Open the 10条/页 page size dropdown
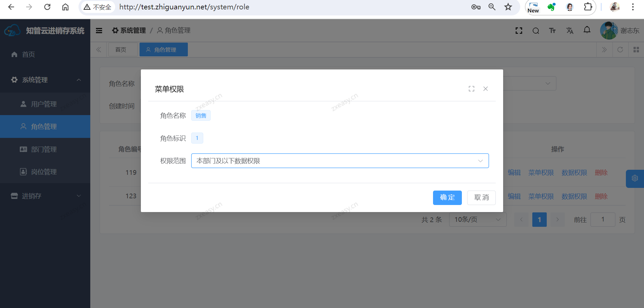The width and height of the screenshot is (644, 308). (477, 219)
